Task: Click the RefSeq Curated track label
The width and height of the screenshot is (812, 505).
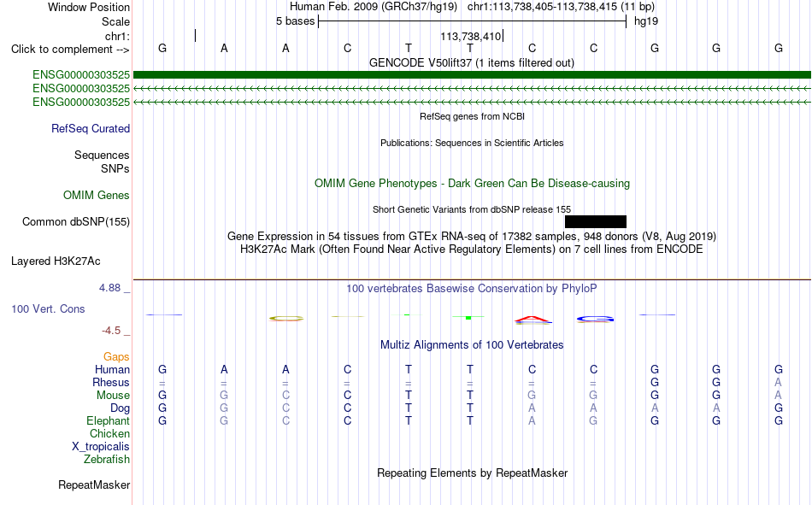Action: [90, 128]
